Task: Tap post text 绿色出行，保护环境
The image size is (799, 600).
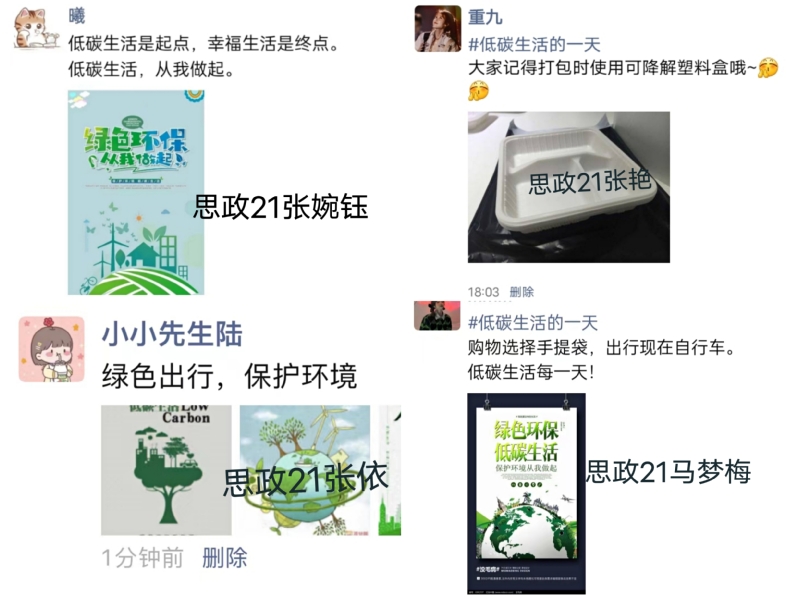Action: [x=229, y=376]
